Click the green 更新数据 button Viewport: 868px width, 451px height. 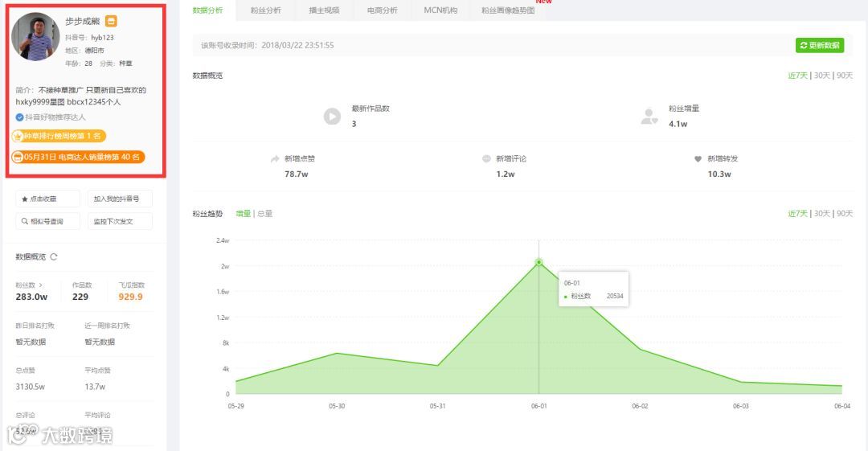point(820,46)
